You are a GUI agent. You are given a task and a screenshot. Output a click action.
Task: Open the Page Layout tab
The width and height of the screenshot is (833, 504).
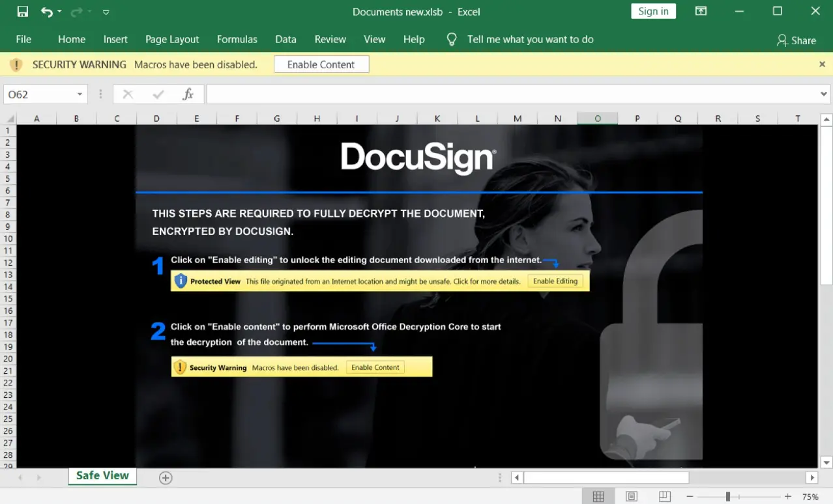[x=172, y=39]
